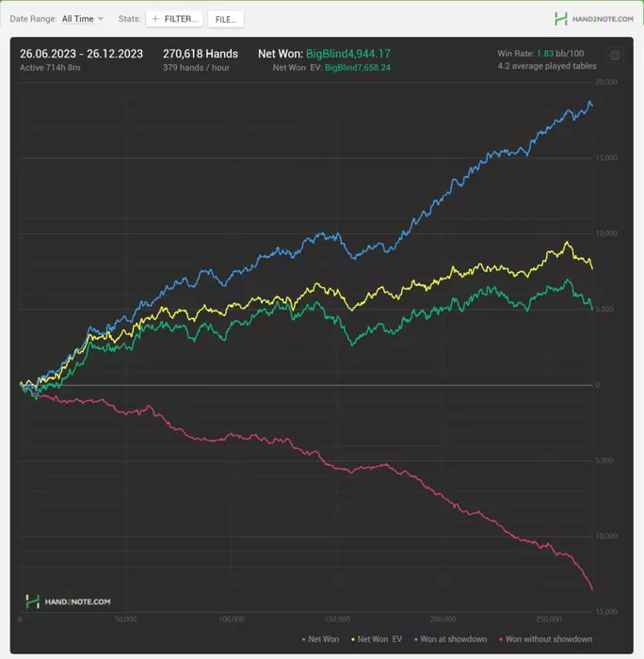Open the graph settings gear icon
644x659 pixels.
tap(615, 56)
